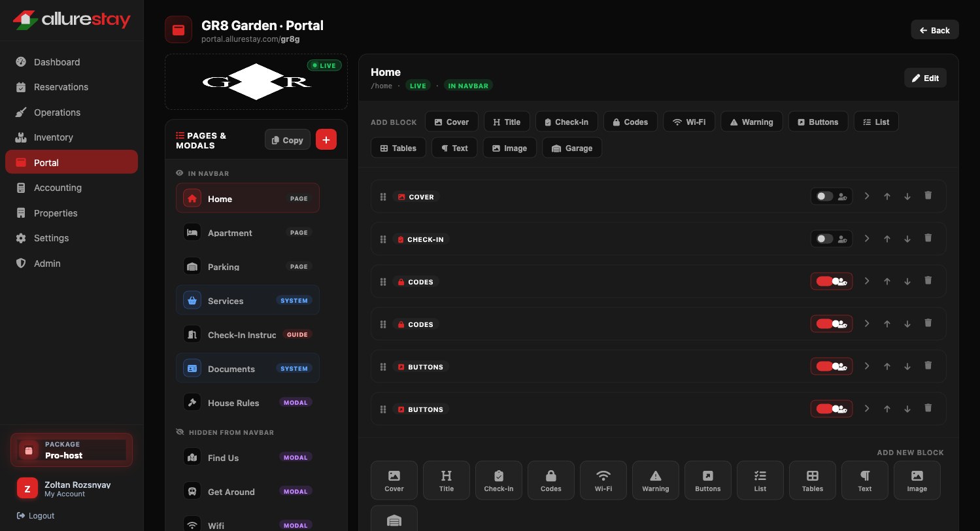Screen dimensions: 980x531
Task: Enable the CHECK-IN block toggle
Action: [x=824, y=239]
